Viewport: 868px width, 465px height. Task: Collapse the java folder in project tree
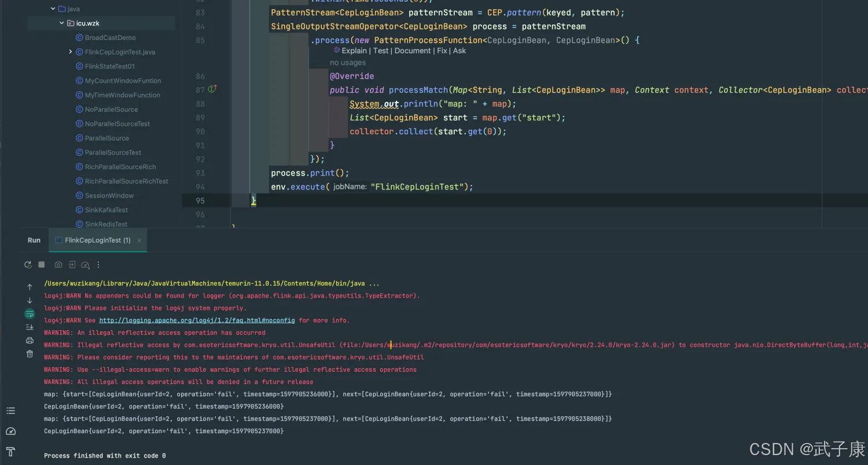(x=53, y=9)
